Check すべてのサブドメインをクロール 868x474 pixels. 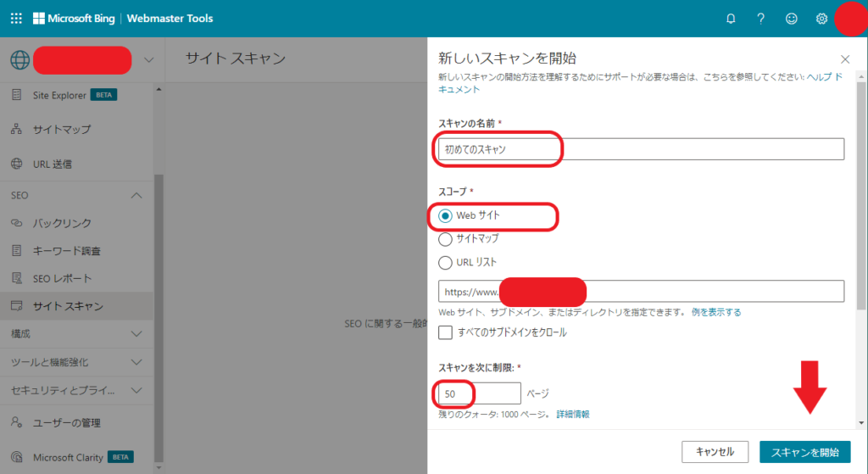click(445, 332)
